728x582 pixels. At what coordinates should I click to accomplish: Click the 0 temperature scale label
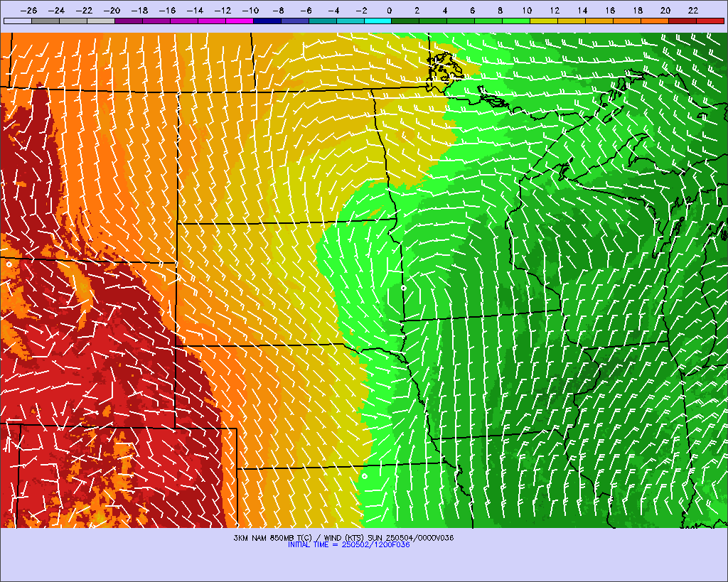point(389,11)
